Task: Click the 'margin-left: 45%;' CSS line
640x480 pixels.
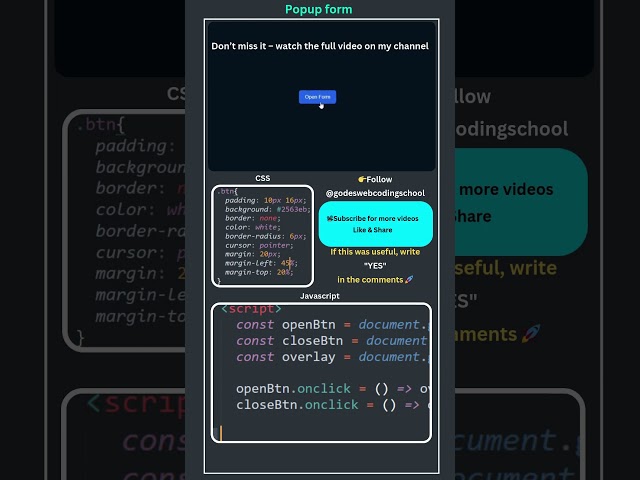Action: point(261,263)
